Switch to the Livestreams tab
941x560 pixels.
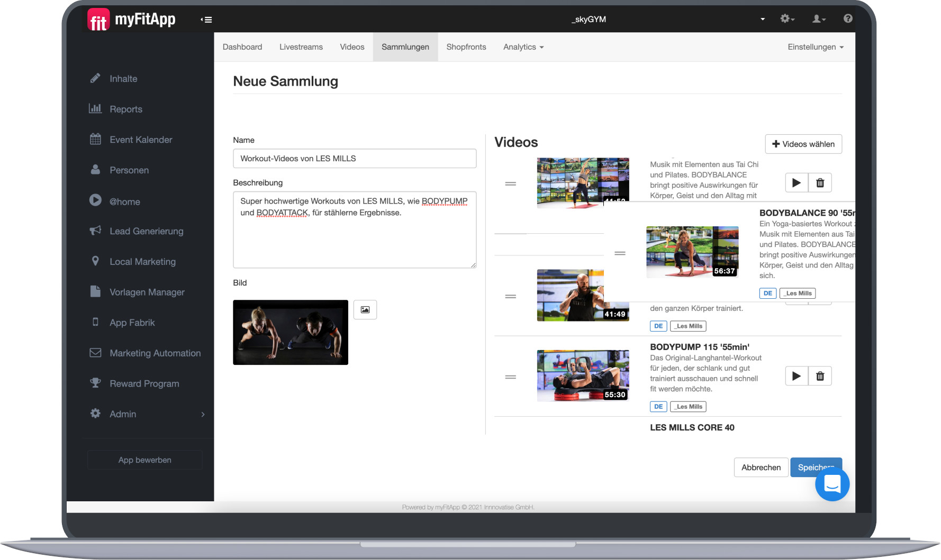301,47
